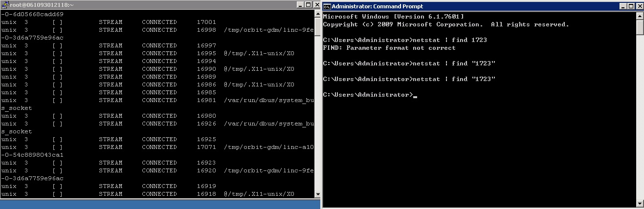Click the Command Prompt scrollbar down arrow
The height and width of the screenshot is (209, 644).
(640, 203)
